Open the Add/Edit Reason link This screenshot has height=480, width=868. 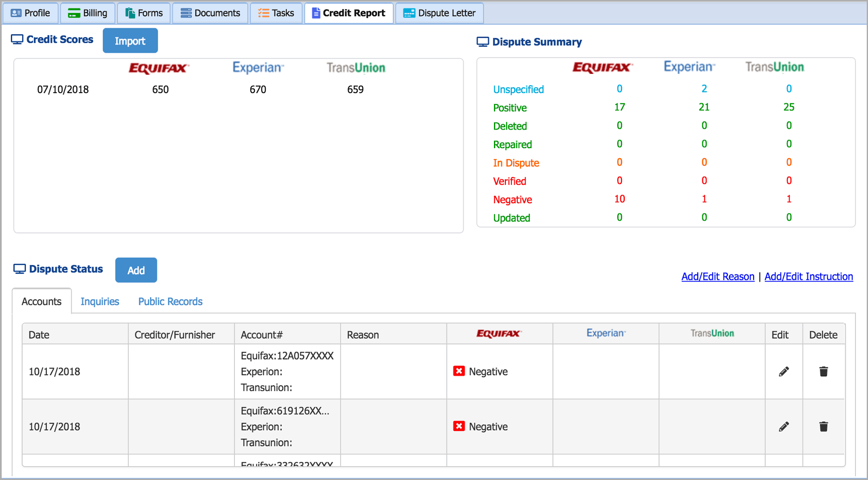point(717,277)
